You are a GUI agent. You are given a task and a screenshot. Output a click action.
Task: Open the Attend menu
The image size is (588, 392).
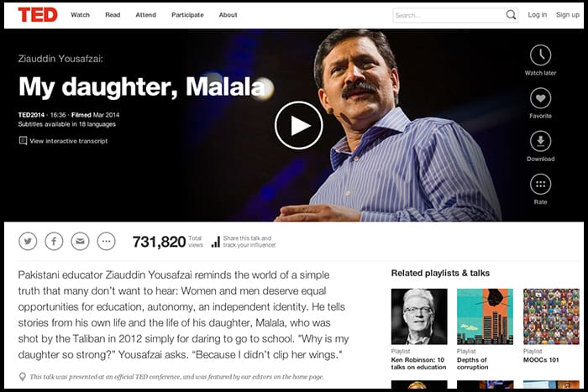click(146, 15)
